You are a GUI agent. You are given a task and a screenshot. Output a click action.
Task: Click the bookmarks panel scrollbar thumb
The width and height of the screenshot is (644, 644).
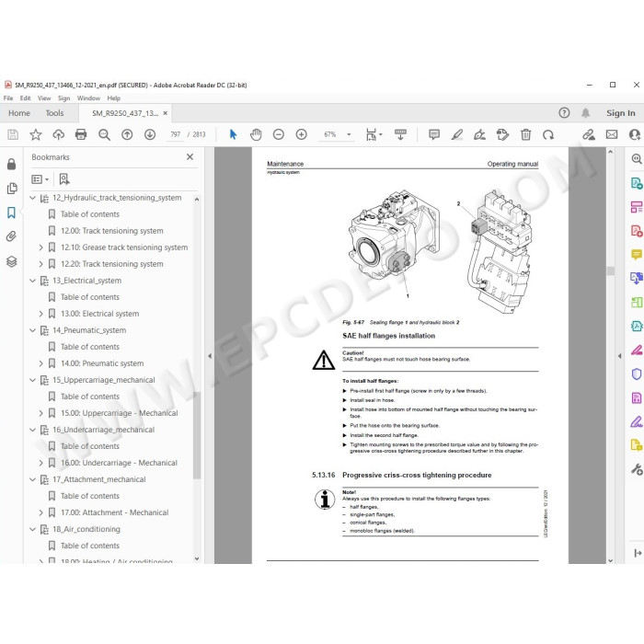coord(197,435)
